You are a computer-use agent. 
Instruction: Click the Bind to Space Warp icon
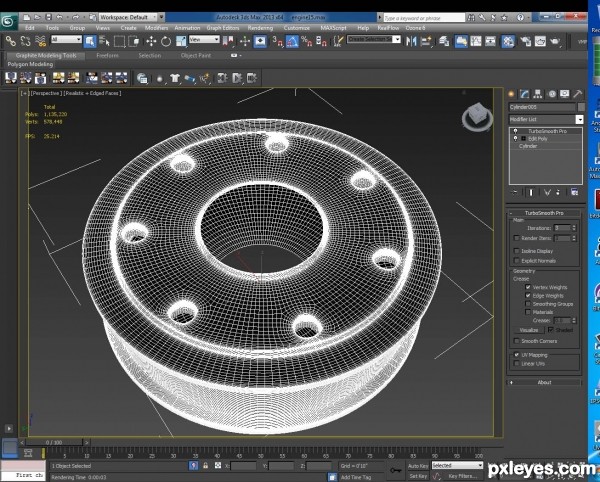pyautogui.click(x=41, y=41)
